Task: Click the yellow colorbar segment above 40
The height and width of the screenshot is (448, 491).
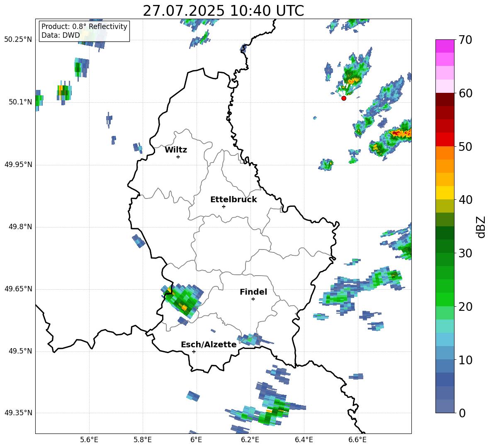Action: (445, 193)
